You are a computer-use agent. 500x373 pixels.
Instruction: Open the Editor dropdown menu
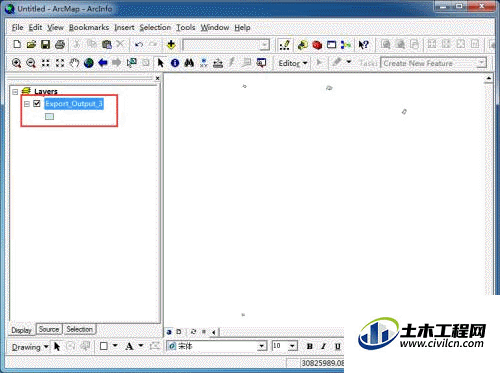293,63
